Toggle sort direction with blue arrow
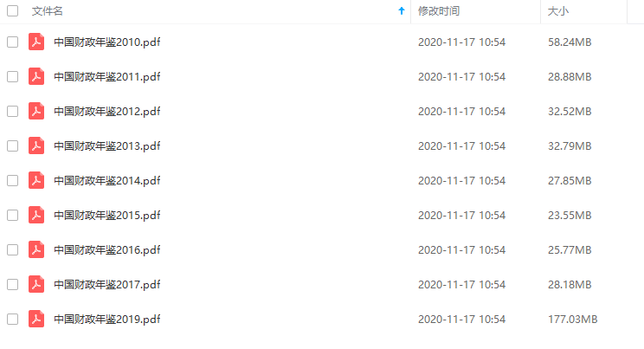Image resolution: width=644 pixels, height=349 pixels. (x=402, y=11)
